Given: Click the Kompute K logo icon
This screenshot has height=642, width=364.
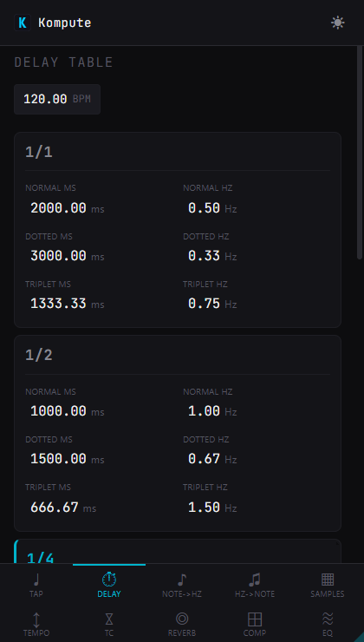Looking at the screenshot, I should [23, 23].
